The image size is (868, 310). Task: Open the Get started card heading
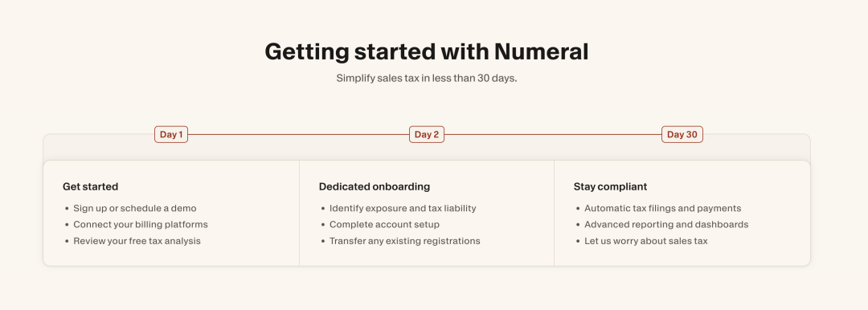tap(90, 186)
